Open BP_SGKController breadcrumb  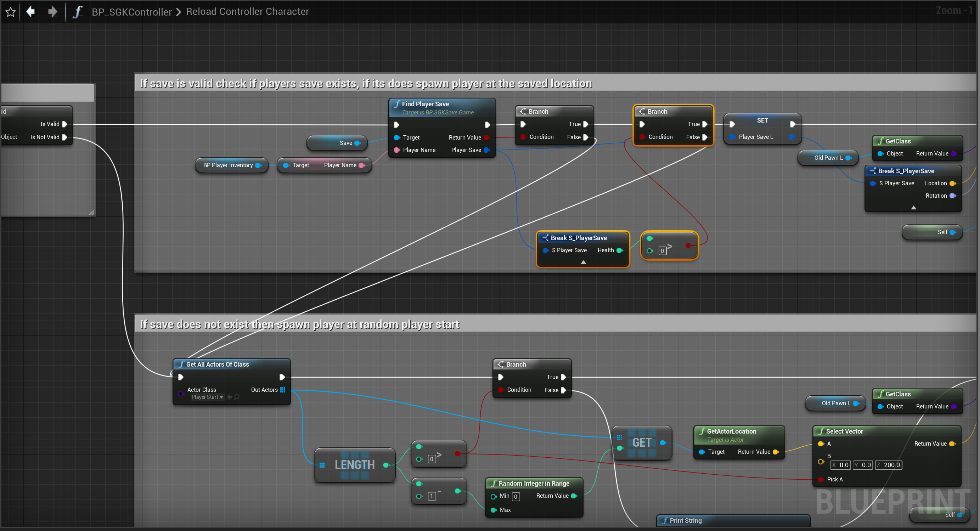pyautogui.click(x=132, y=12)
